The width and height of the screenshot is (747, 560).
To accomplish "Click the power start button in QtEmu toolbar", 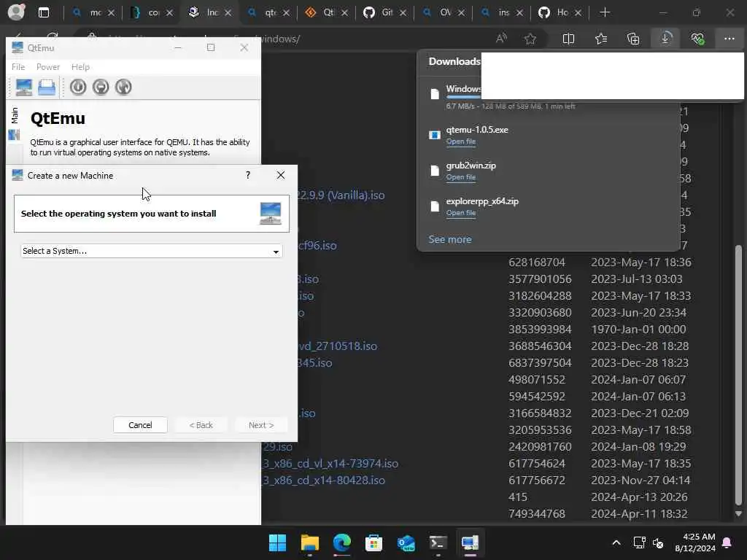I will 78,87.
